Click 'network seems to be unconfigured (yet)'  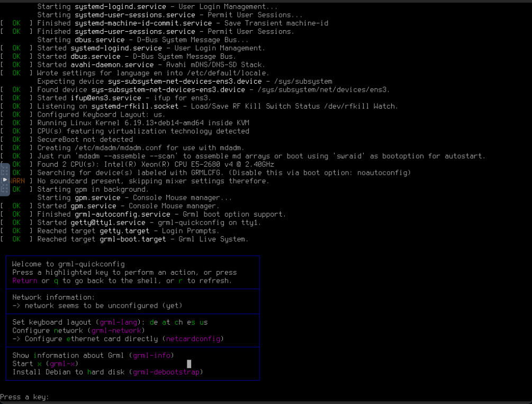[x=103, y=306]
